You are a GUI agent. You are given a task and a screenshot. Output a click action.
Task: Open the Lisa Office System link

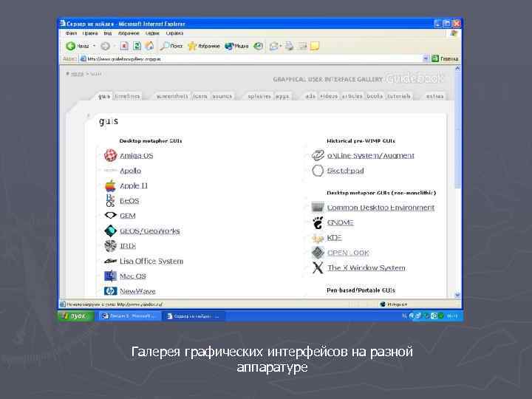coord(151,261)
